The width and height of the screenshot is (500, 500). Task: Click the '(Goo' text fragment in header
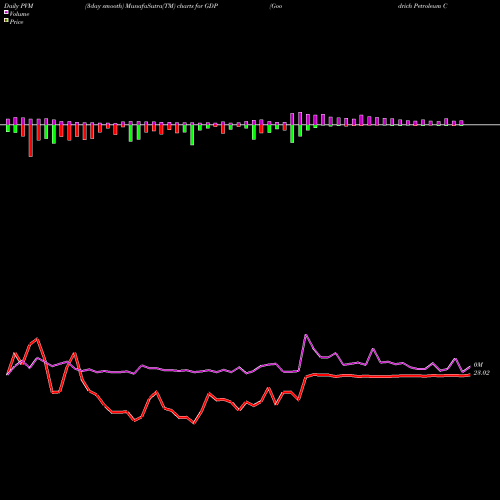(276, 6)
